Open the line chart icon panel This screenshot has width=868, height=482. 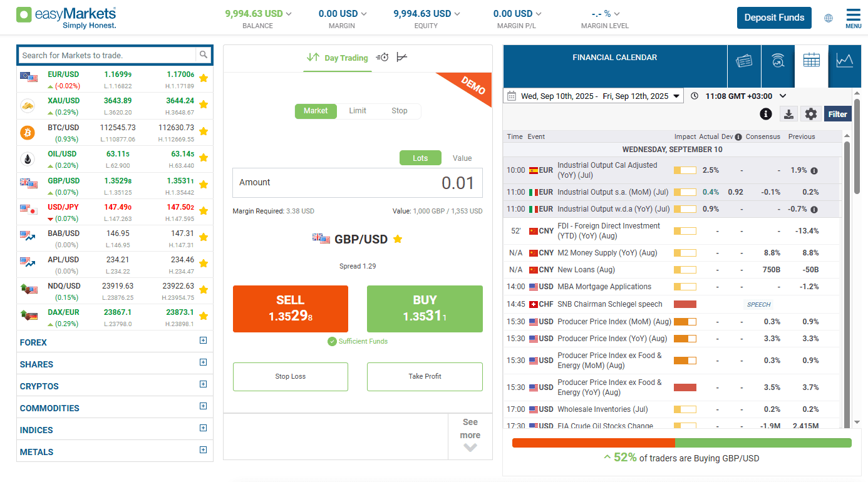coord(845,61)
